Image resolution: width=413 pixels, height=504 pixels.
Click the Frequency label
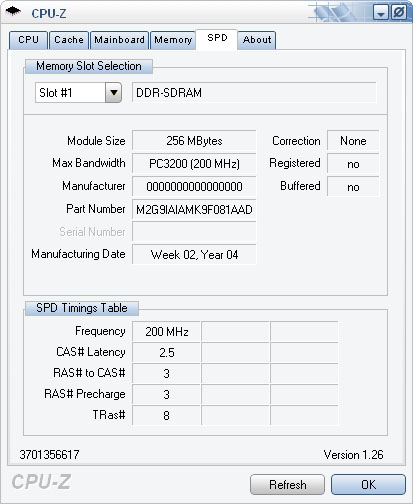click(100, 331)
